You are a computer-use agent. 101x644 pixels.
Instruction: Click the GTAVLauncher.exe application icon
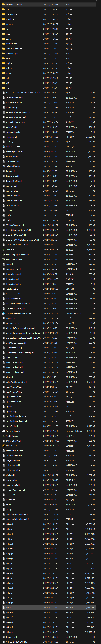pos(3,259)
